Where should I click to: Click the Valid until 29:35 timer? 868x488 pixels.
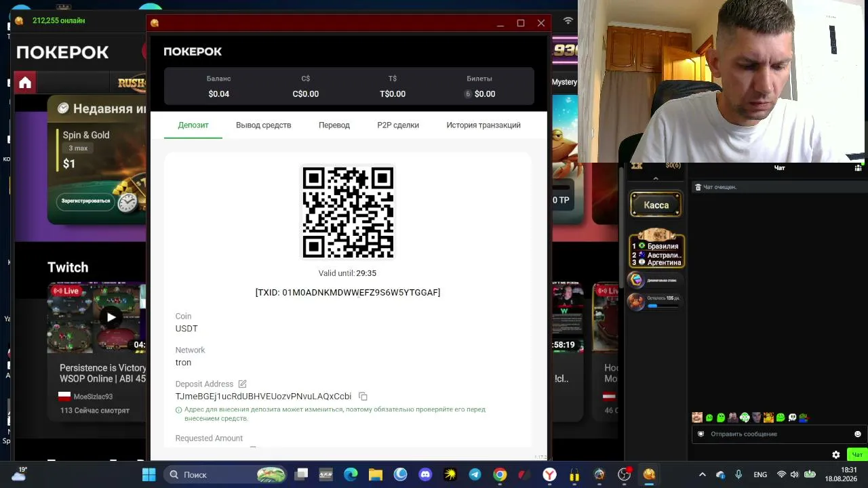[x=347, y=273]
